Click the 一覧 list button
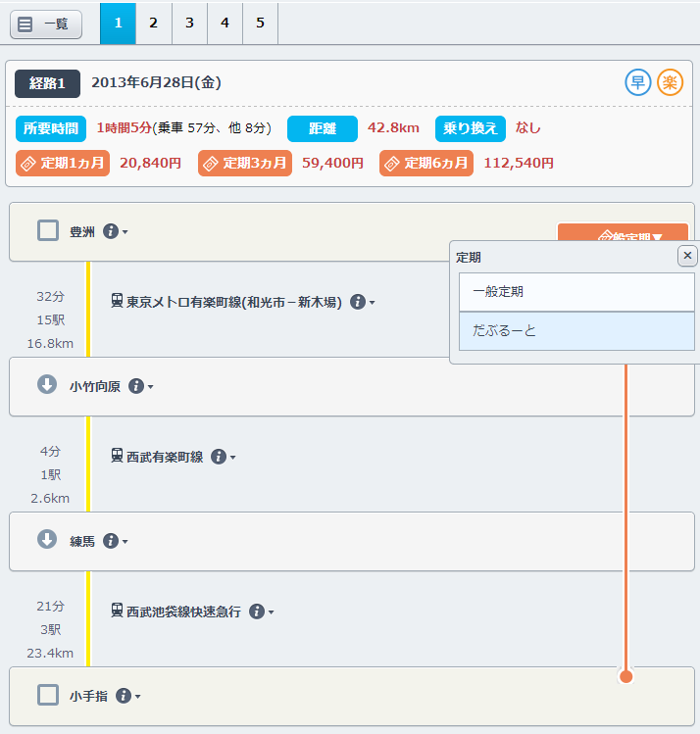This screenshot has height=734, width=700. [x=46, y=24]
